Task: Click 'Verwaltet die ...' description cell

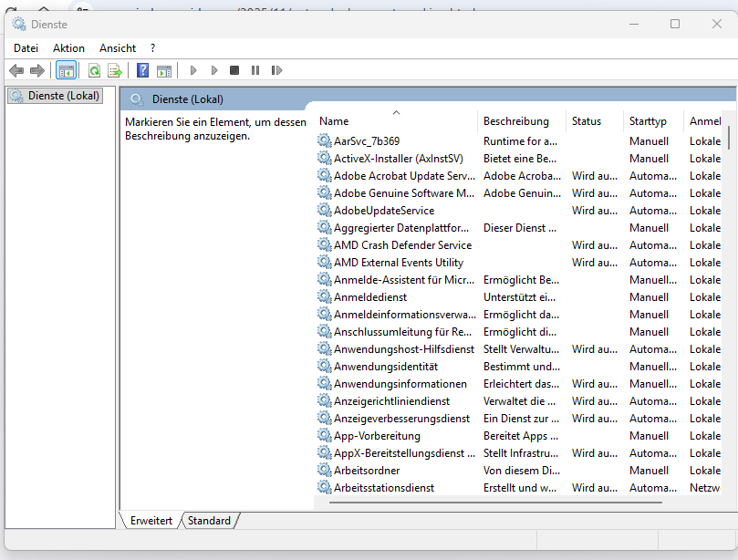Action: [519, 401]
